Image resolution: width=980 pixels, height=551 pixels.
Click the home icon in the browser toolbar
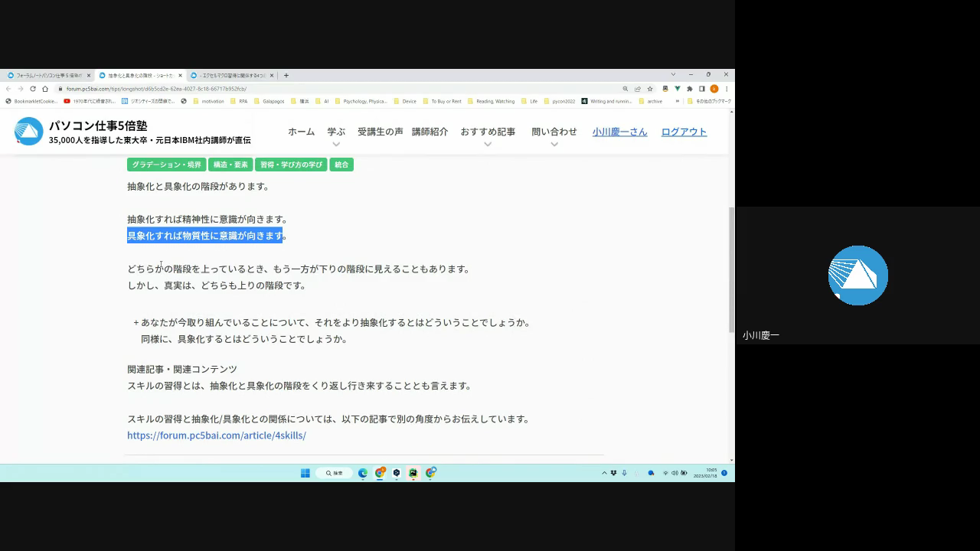coord(45,89)
